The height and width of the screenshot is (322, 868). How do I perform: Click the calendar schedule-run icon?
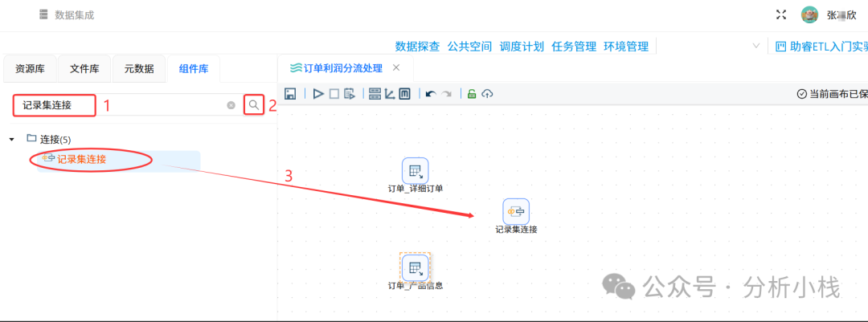[x=350, y=94]
